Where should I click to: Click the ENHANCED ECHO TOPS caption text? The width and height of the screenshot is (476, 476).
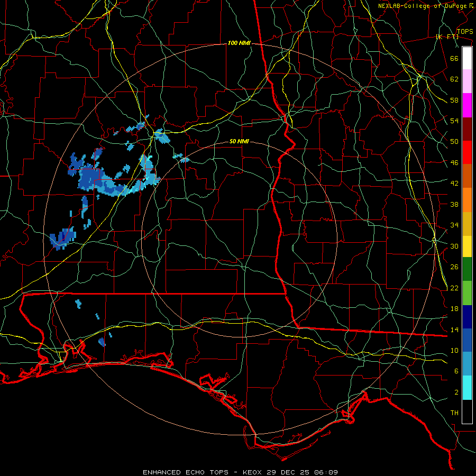pos(186,472)
